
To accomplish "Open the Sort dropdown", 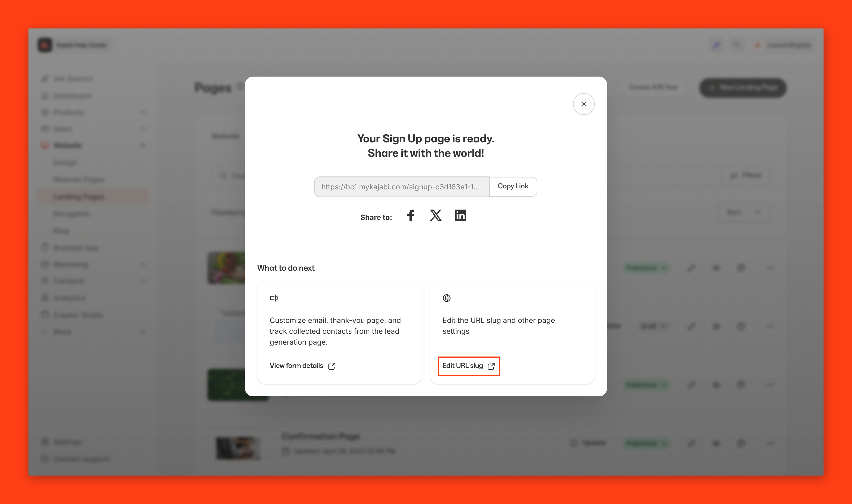I will (x=743, y=212).
